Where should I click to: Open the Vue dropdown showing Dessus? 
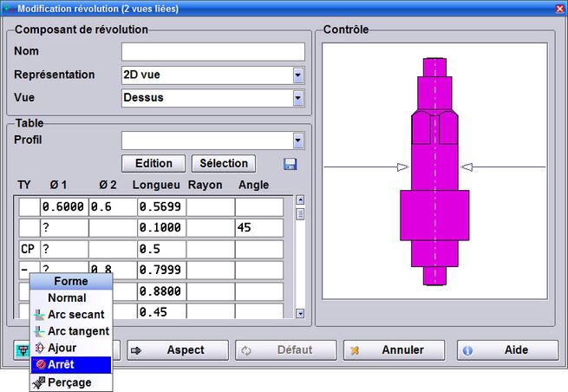point(297,98)
